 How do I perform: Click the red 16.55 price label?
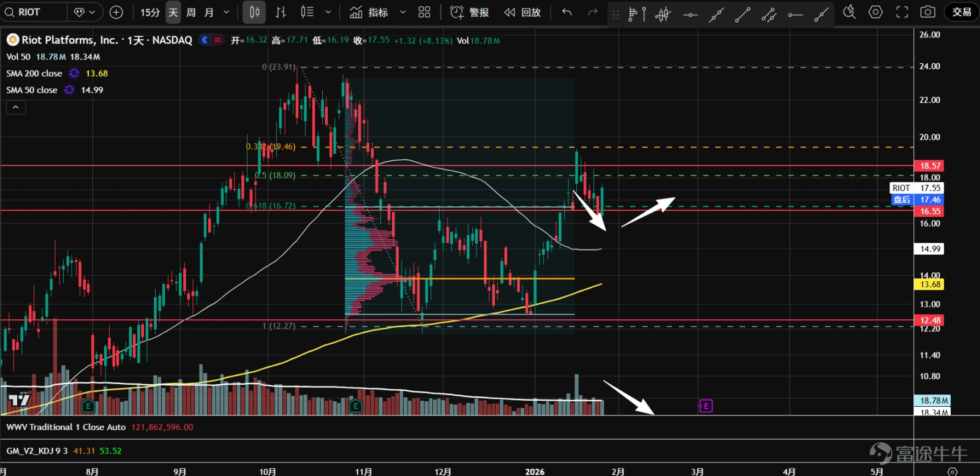929,211
